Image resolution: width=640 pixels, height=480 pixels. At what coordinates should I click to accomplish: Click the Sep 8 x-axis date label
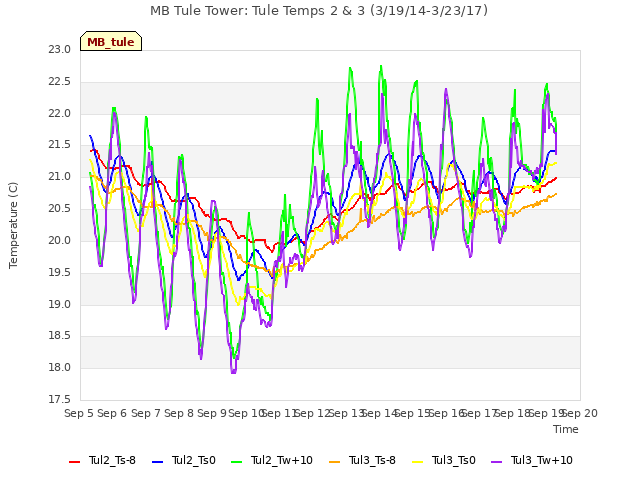click(x=179, y=413)
